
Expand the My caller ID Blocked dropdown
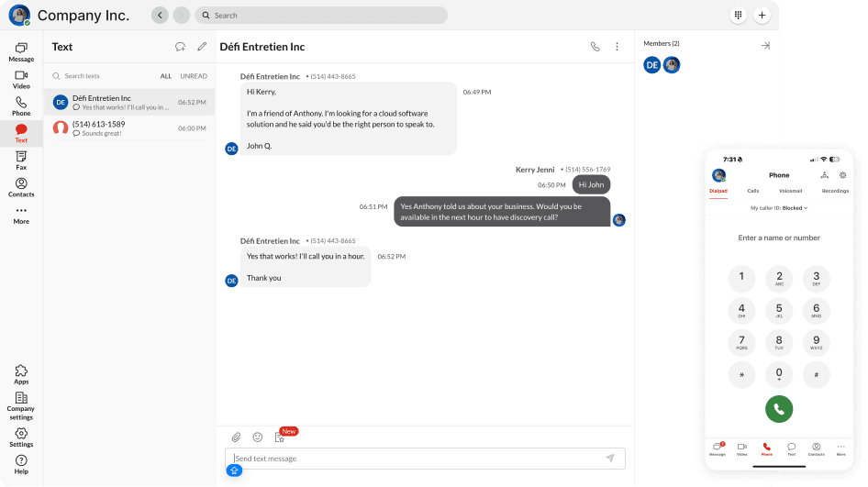pyautogui.click(x=778, y=208)
